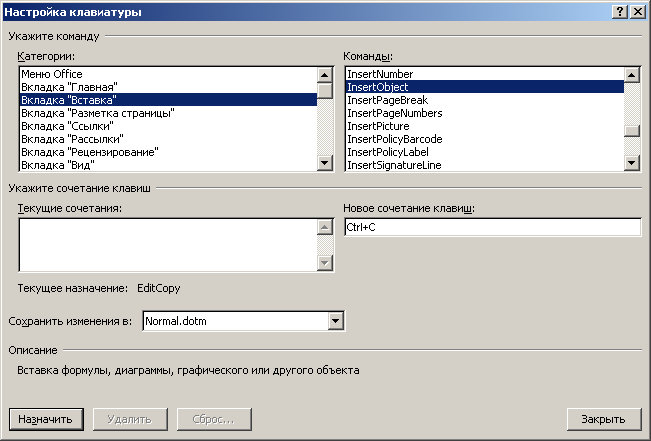Select category Вкладка "Главная"
Screen dimensions: 651x441
pyautogui.click(x=168, y=87)
